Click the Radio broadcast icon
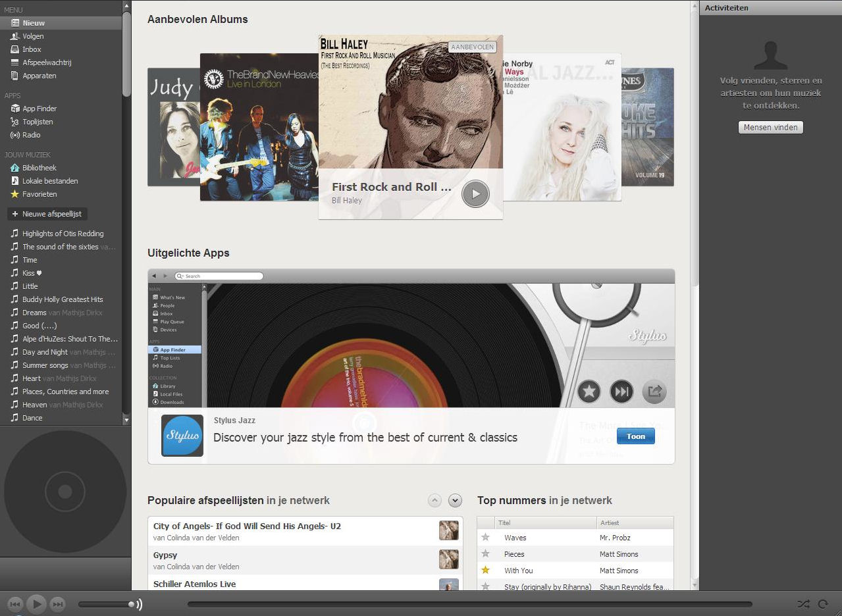 tap(15, 135)
